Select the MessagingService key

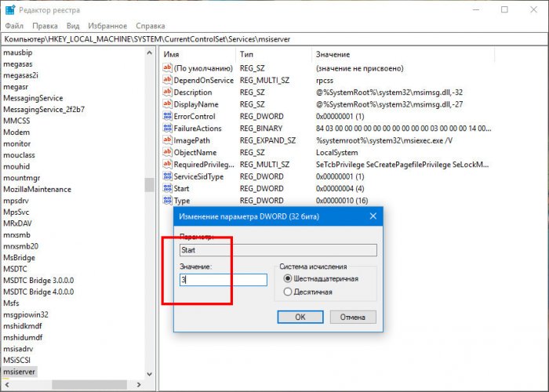pyautogui.click(x=33, y=98)
